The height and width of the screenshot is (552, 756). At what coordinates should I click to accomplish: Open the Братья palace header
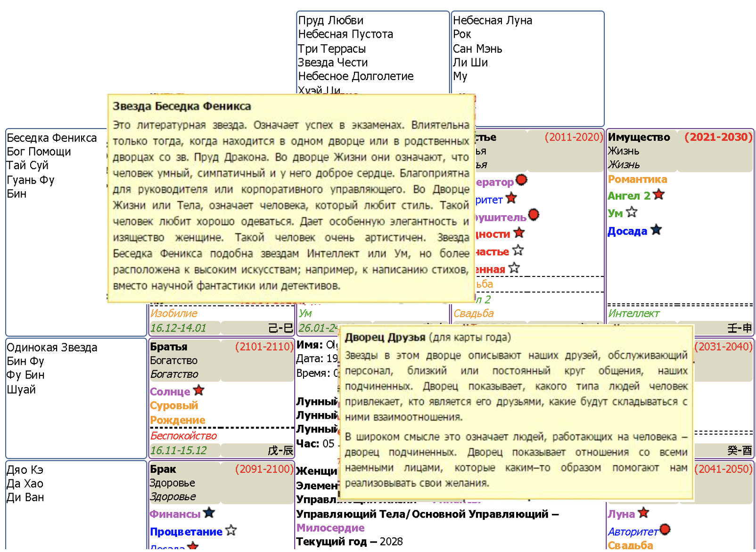[x=169, y=347]
